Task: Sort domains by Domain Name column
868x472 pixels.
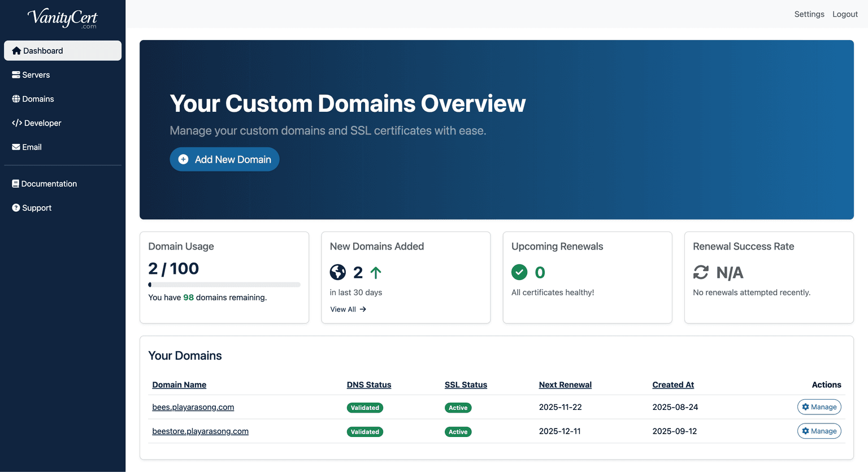Action: tap(179, 384)
